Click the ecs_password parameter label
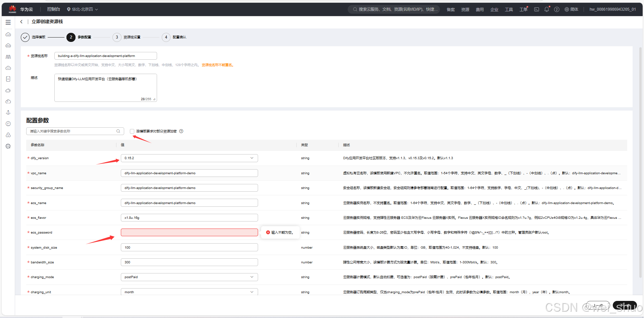The width and height of the screenshot is (644, 318). click(x=41, y=233)
